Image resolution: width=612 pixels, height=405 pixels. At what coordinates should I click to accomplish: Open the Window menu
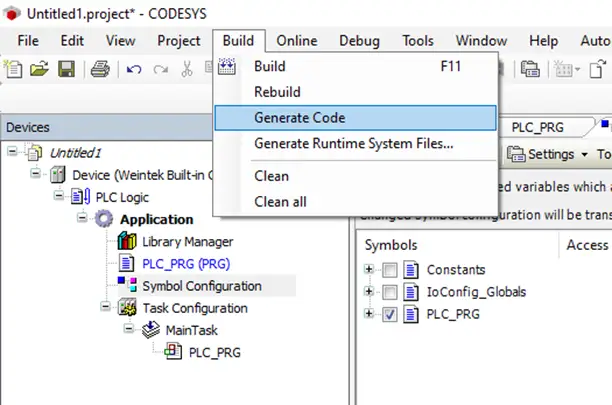pyautogui.click(x=481, y=41)
